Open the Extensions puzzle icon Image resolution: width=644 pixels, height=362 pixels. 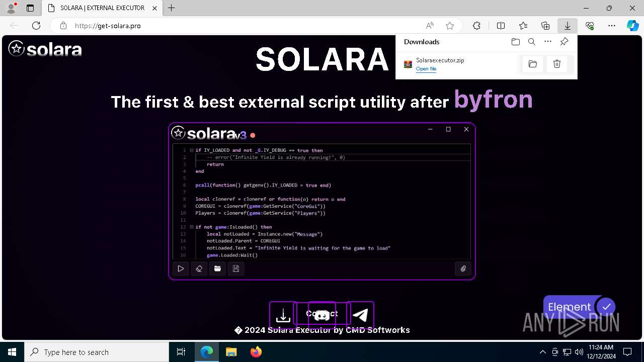click(x=476, y=26)
